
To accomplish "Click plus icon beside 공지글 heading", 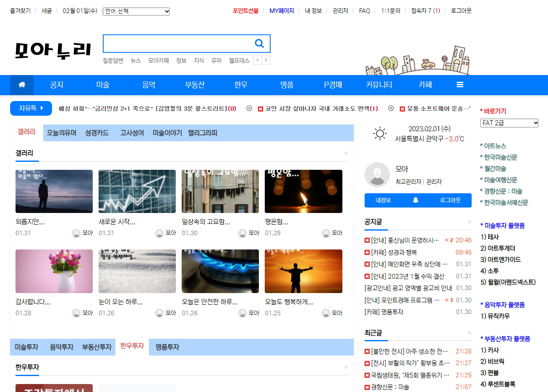I will click(470, 222).
